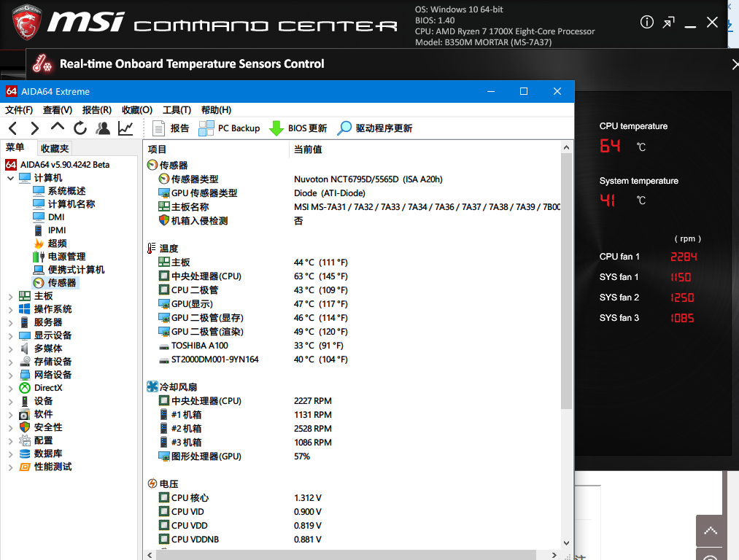Expand the 存储设备 tree node
Viewport: 739px width, 560px height.
10,362
